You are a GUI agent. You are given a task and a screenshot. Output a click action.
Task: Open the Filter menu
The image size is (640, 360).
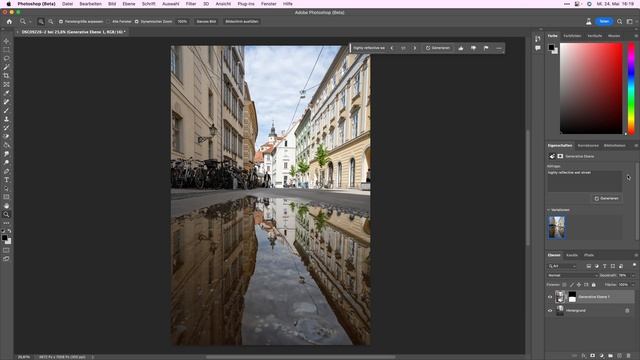191,4
